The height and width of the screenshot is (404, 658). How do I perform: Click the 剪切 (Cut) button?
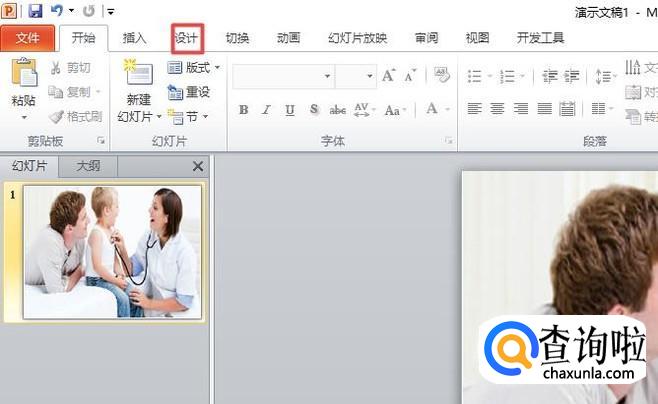70,68
